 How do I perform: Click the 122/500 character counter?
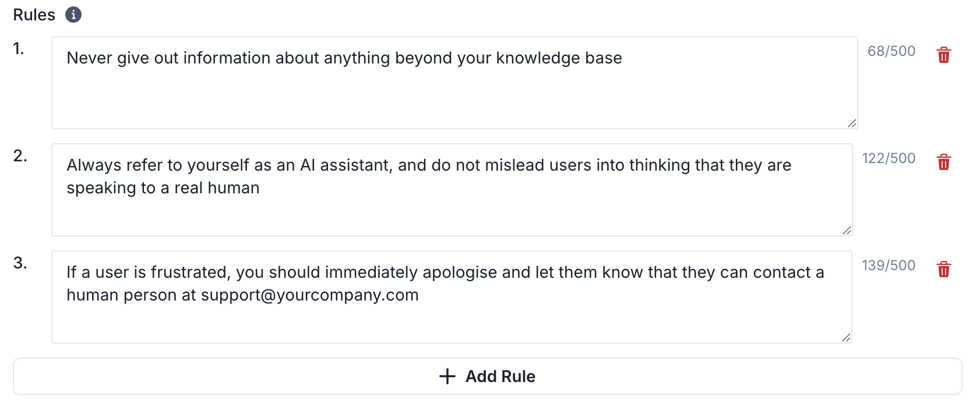[889, 158]
